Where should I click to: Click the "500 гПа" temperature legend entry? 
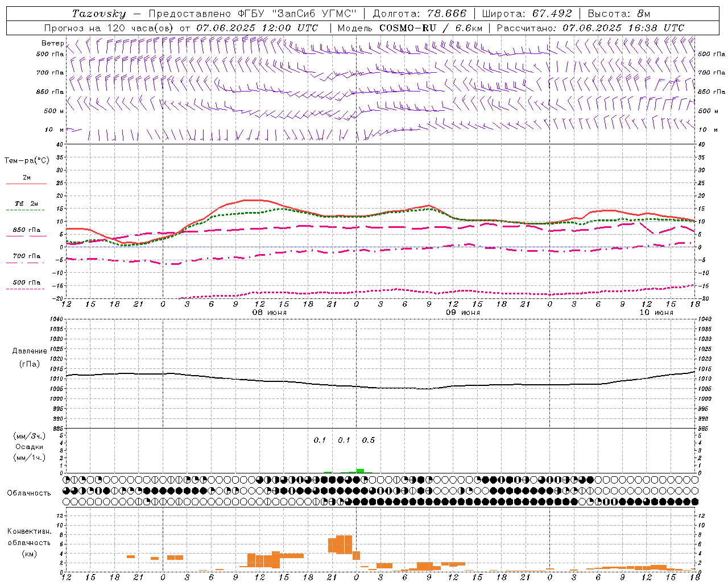tap(27, 282)
